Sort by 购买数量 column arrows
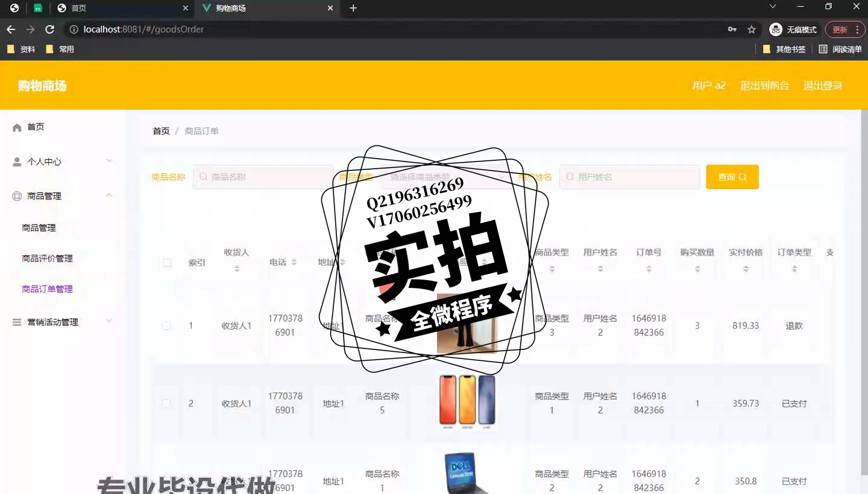 (x=697, y=269)
